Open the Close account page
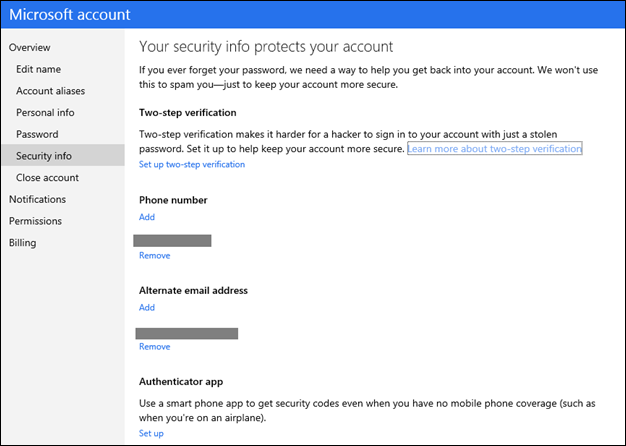Image resolution: width=626 pixels, height=446 pixels. (x=47, y=178)
